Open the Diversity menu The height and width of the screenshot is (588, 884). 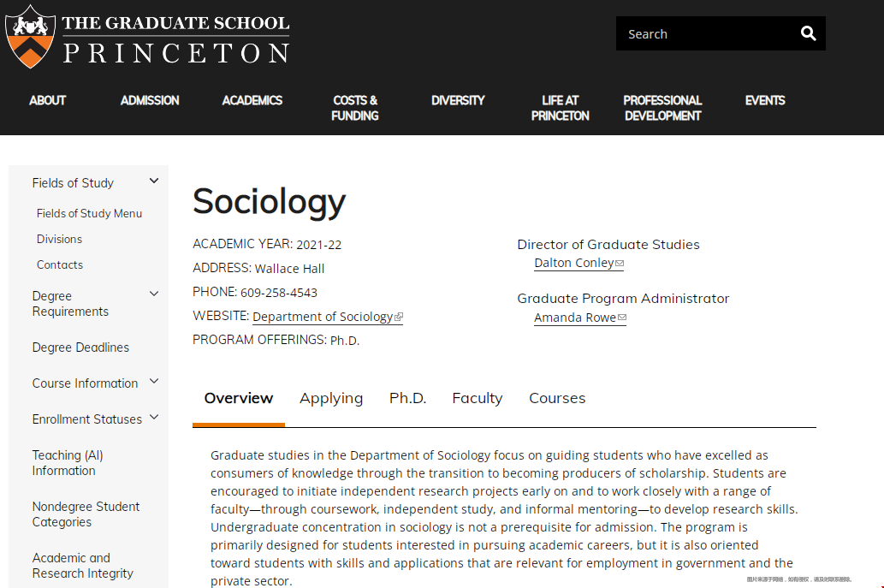tap(458, 100)
